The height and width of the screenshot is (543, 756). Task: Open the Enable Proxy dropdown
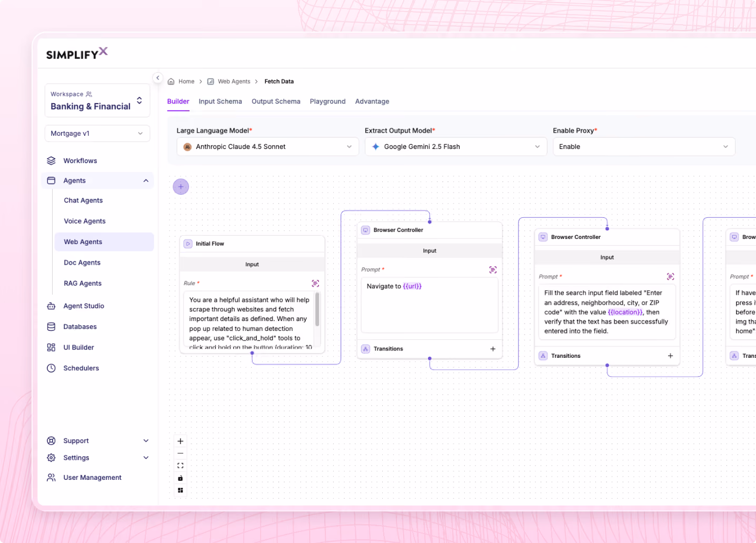point(644,147)
